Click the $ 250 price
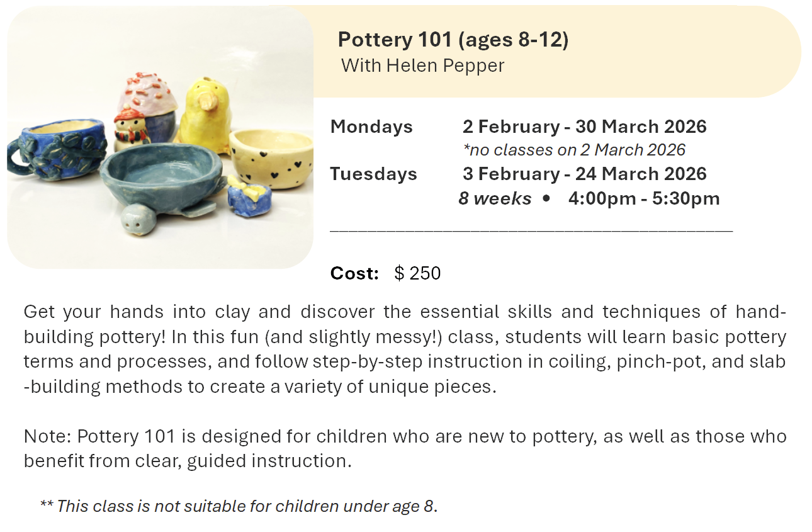 coord(417,273)
